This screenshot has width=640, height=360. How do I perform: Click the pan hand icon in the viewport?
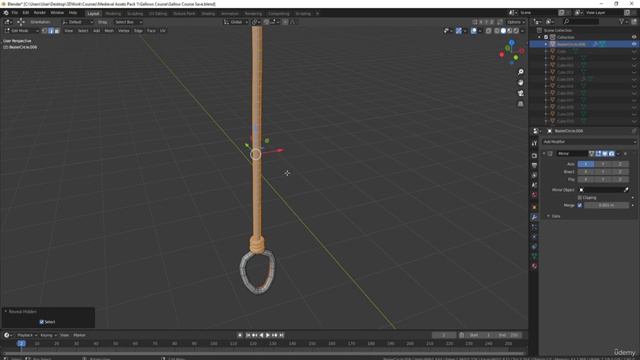(520, 82)
